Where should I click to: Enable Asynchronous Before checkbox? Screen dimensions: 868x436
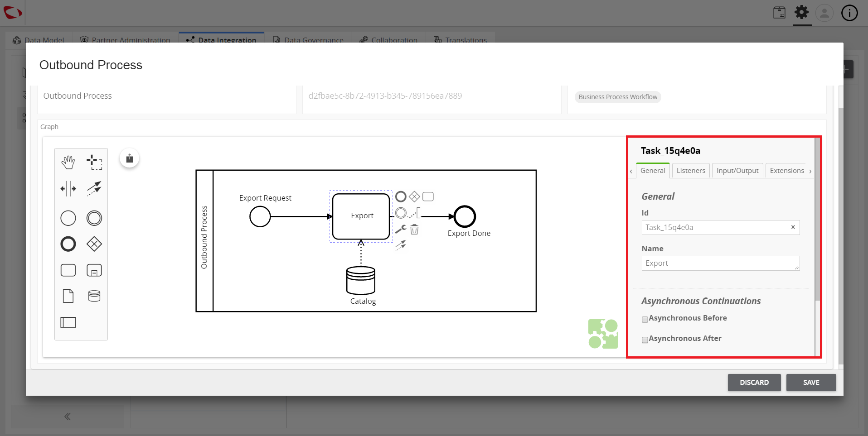(645, 320)
